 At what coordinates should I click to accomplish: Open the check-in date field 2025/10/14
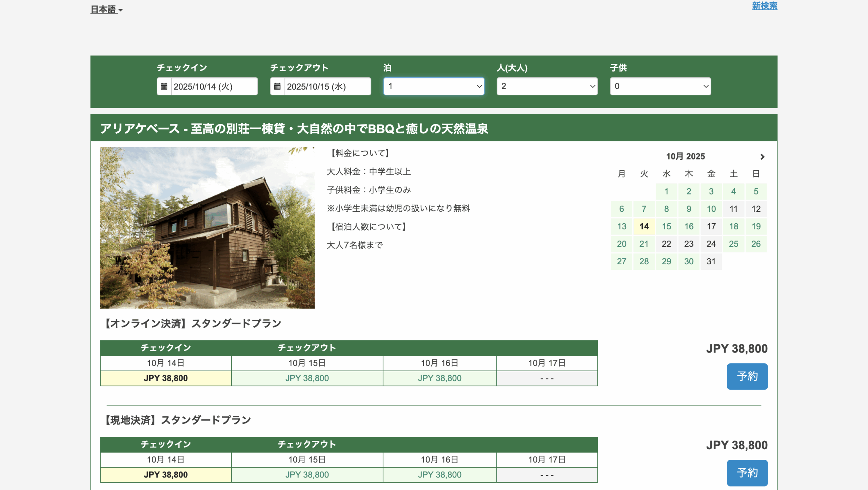[x=214, y=87]
